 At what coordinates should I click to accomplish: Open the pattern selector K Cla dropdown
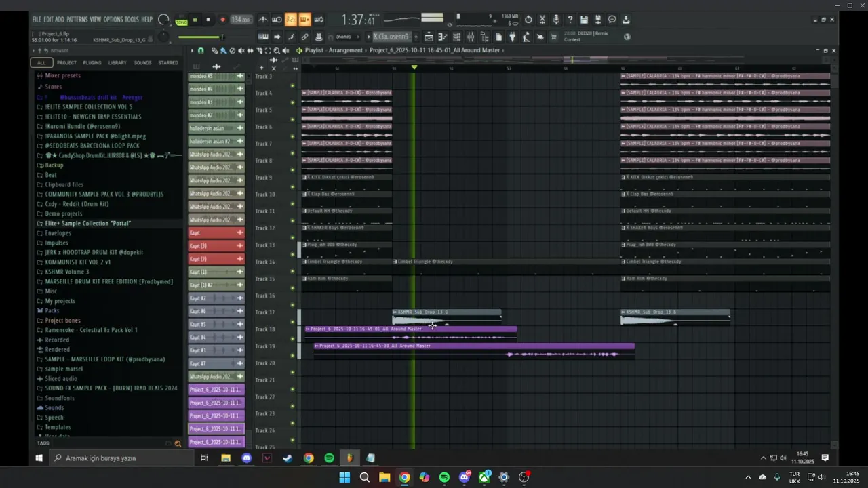pos(391,37)
